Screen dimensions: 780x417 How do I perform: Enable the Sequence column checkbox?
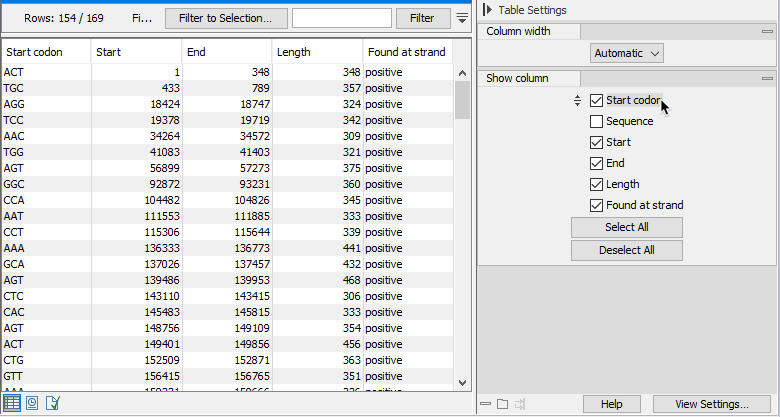(x=597, y=121)
